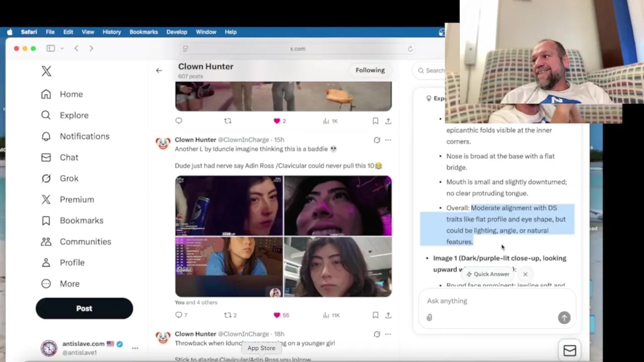Toggle the Safari sidebar icon
644x362 pixels.
coord(51,48)
